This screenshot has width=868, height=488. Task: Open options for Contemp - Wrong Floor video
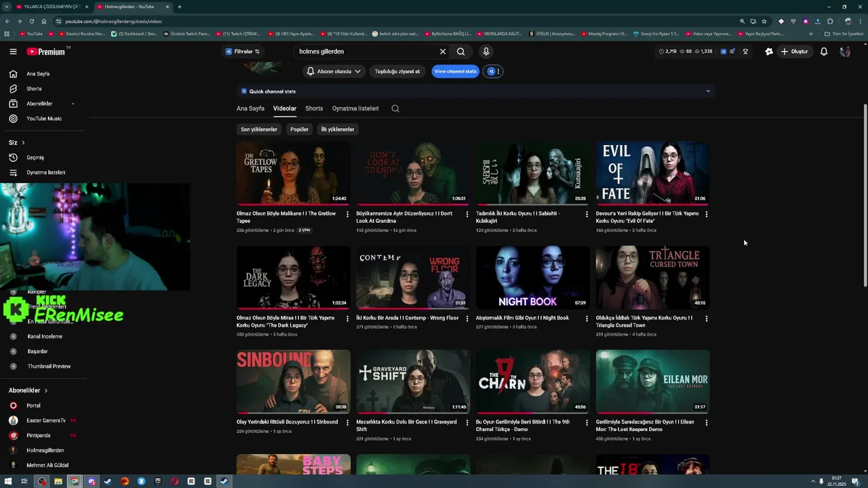467,319
